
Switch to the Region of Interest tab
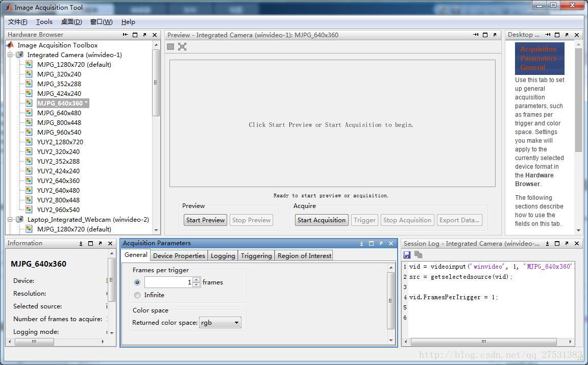click(x=304, y=256)
